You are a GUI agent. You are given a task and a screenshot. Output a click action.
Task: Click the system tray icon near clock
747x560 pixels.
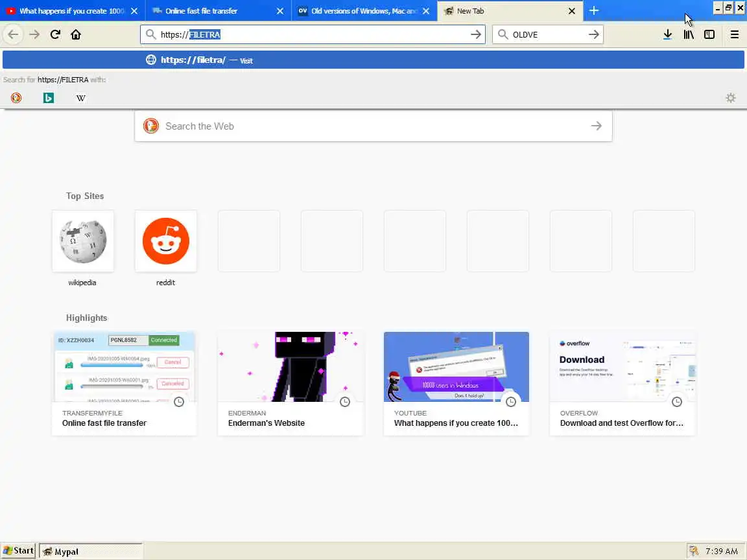[694, 551]
